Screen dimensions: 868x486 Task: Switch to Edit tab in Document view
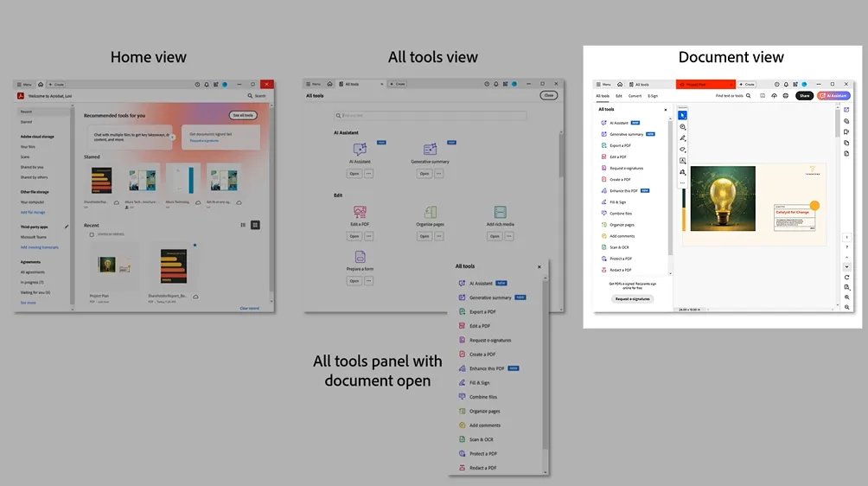click(x=619, y=96)
